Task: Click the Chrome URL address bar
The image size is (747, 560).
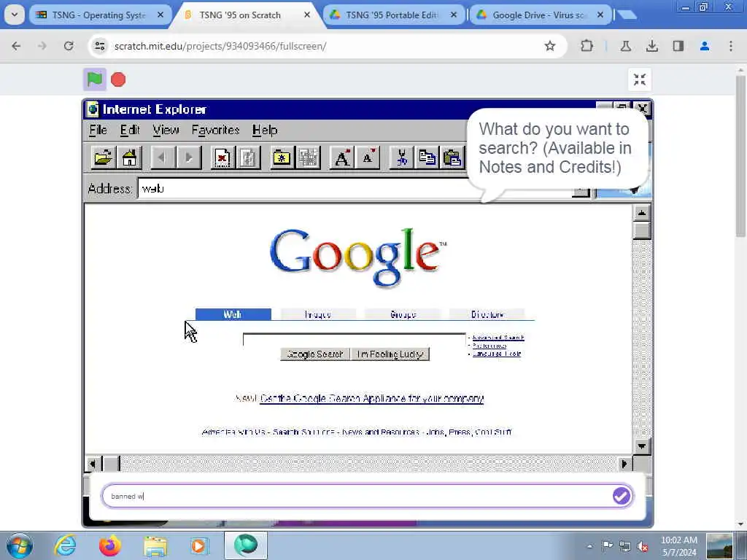Action: coord(326,46)
